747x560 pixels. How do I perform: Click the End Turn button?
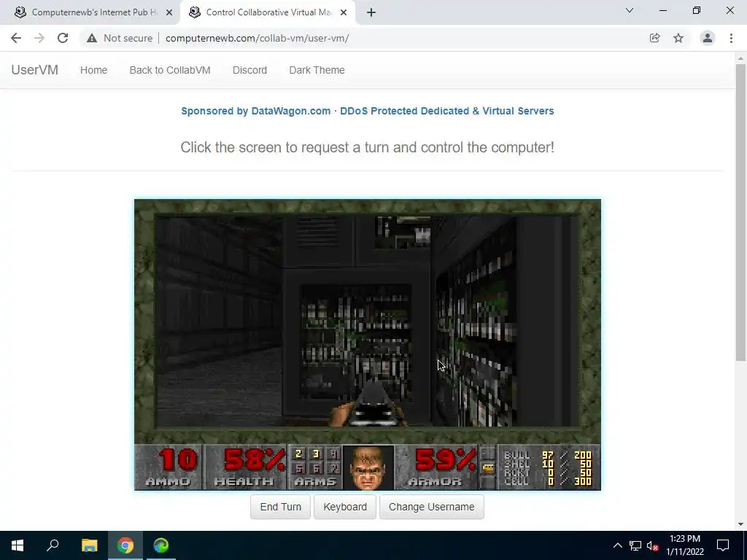click(x=281, y=507)
